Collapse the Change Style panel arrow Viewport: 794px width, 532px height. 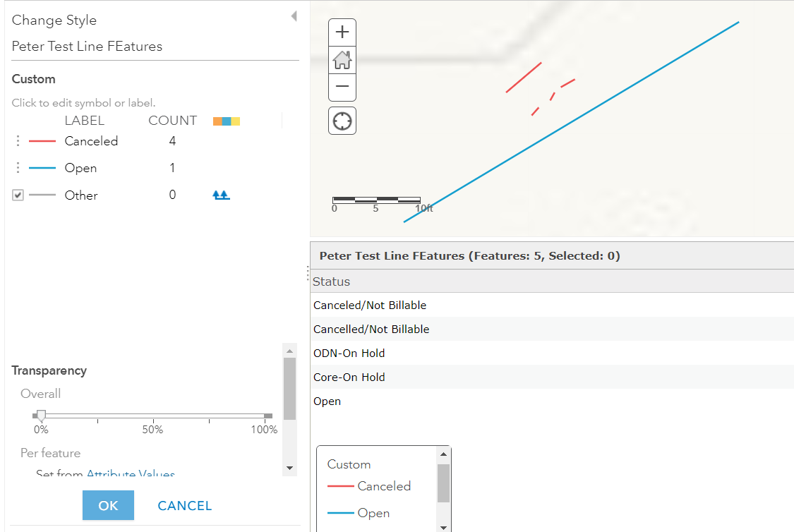click(x=294, y=16)
